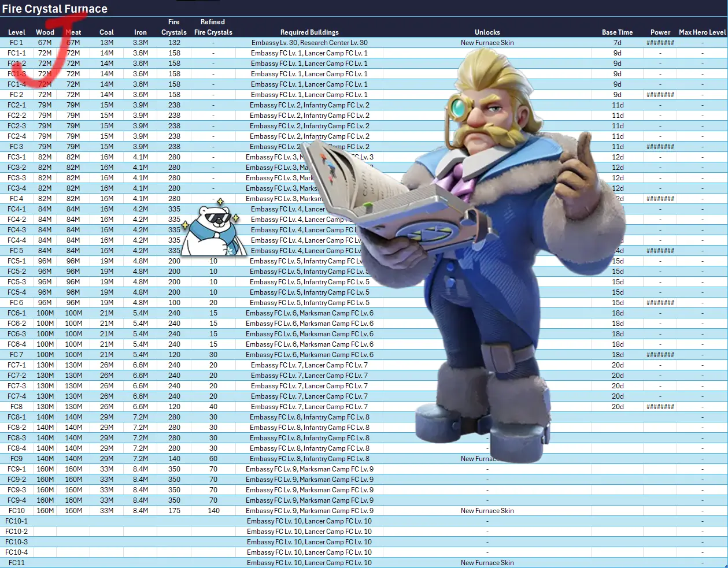Click the "FC2-4" level cell
This screenshot has width=728, height=568.
pyautogui.click(x=17, y=136)
